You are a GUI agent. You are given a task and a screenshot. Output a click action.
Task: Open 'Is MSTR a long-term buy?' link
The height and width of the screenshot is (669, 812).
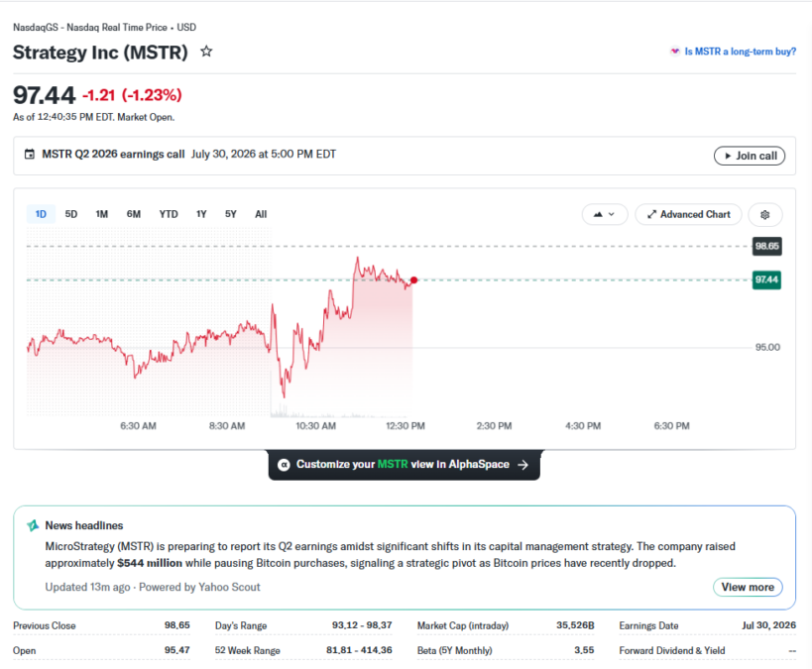click(740, 52)
